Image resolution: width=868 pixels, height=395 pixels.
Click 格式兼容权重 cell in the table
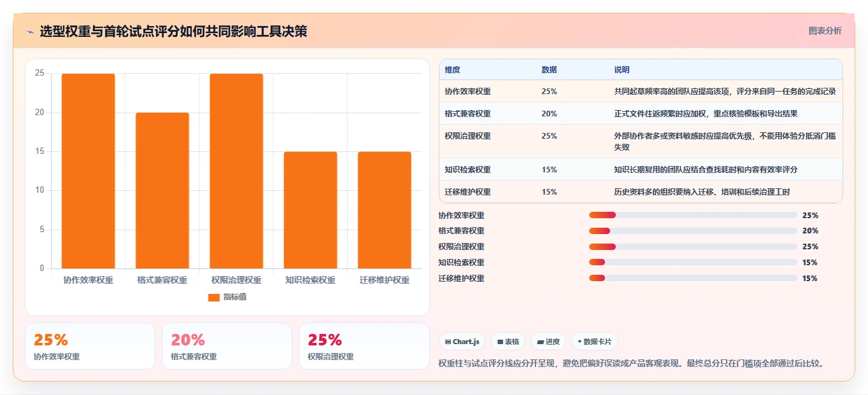pyautogui.click(x=467, y=114)
